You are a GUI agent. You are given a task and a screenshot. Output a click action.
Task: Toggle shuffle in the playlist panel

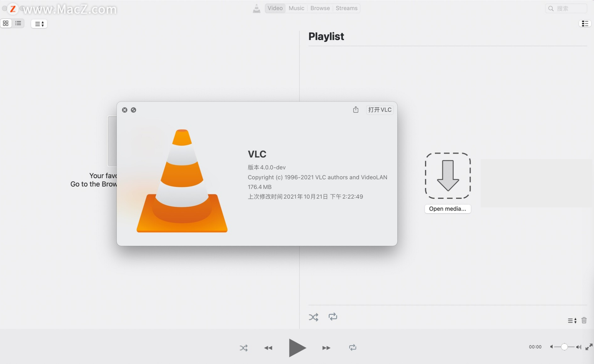[x=313, y=317]
